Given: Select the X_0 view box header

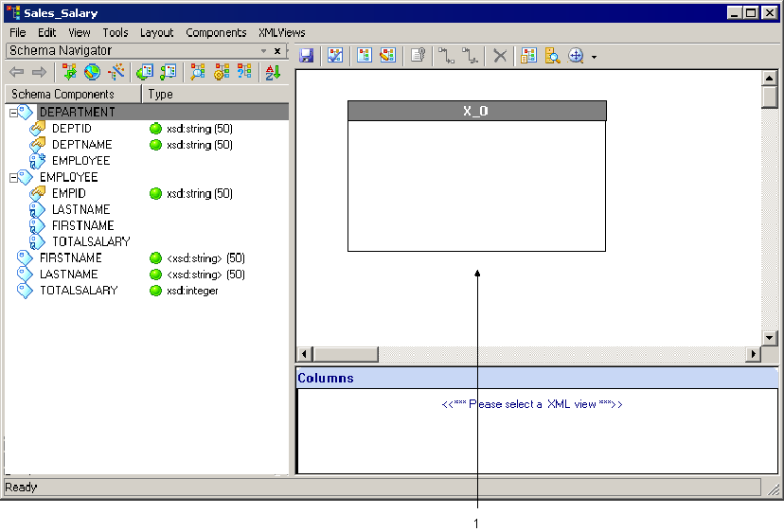Looking at the screenshot, I should [x=476, y=111].
